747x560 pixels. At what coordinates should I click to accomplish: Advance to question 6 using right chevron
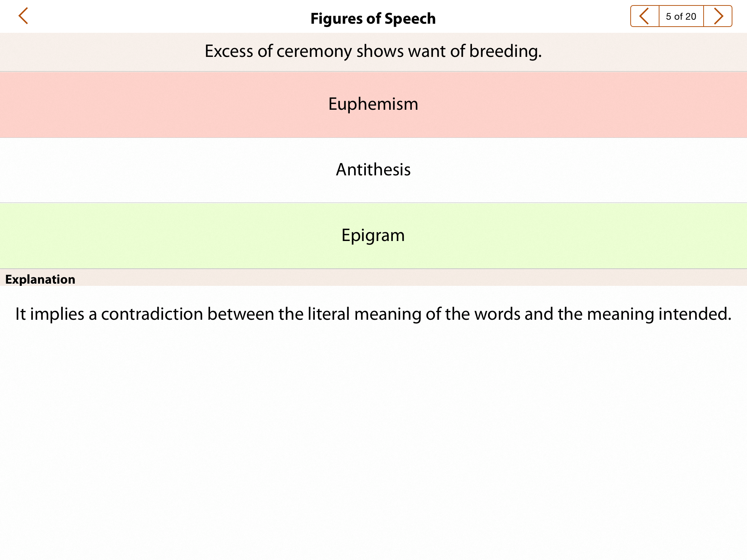(718, 16)
